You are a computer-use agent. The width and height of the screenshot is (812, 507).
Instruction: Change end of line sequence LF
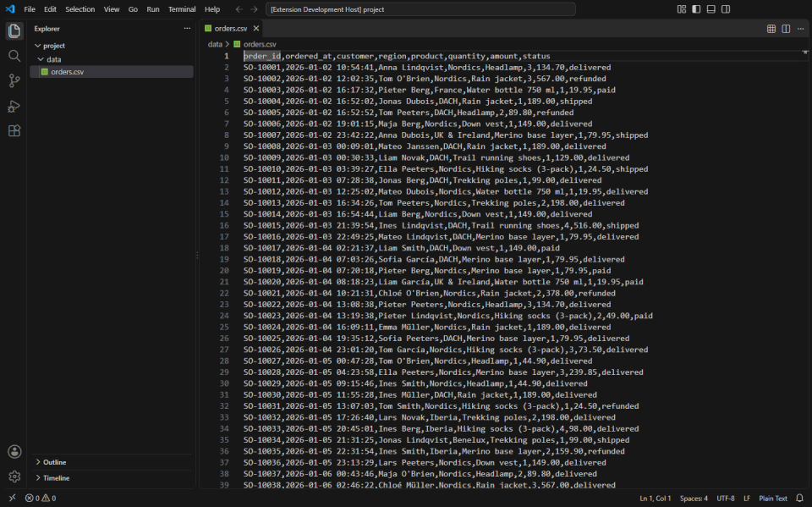click(x=747, y=499)
